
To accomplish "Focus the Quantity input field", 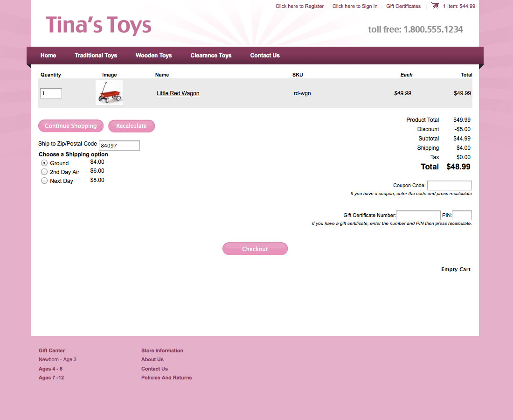I will coord(51,93).
